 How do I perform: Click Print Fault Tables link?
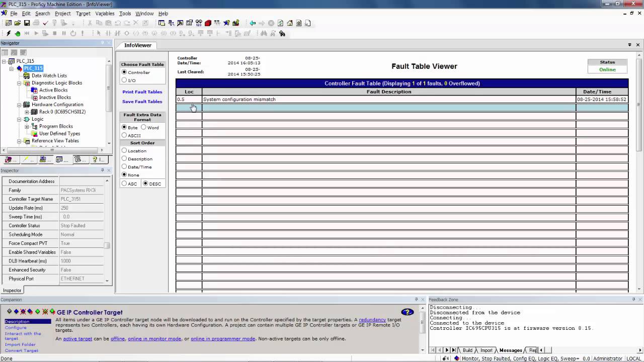point(142,92)
